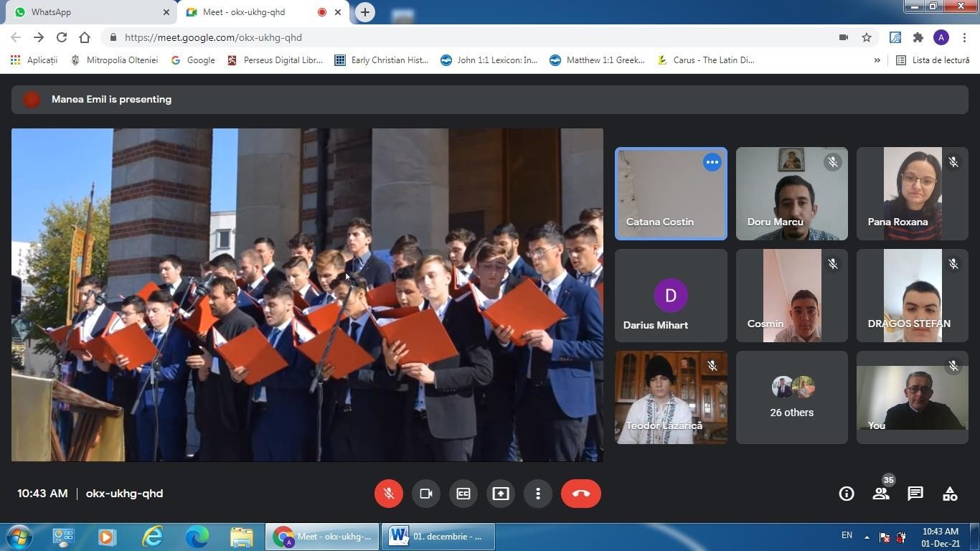The image size is (980, 551).
Task: Open the chat with everyone panel
Action: (x=915, y=494)
